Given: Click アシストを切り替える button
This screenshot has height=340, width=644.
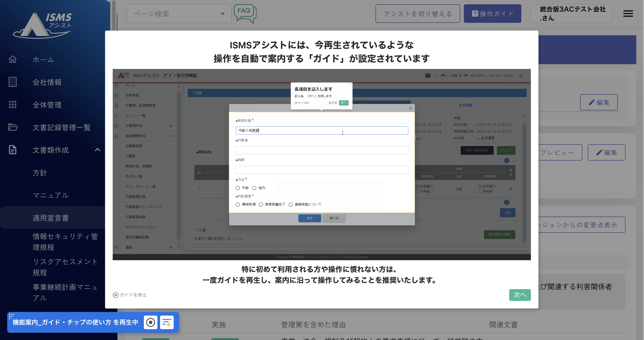Looking at the screenshot, I should pos(418,14).
